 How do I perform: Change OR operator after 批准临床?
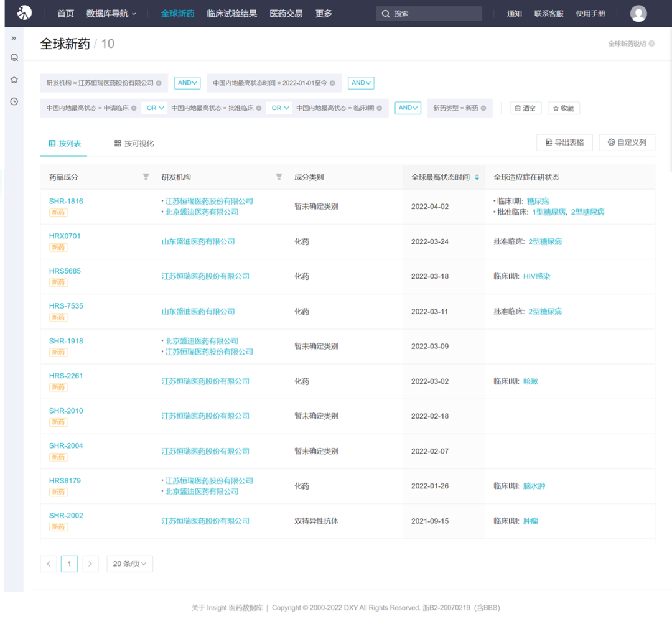(280, 108)
